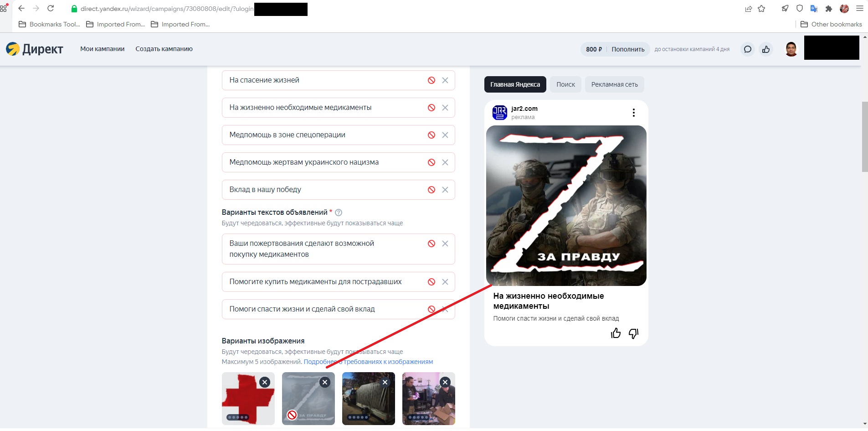
Task: Click the header thumbs-up feedback icon
Action: click(766, 49)
